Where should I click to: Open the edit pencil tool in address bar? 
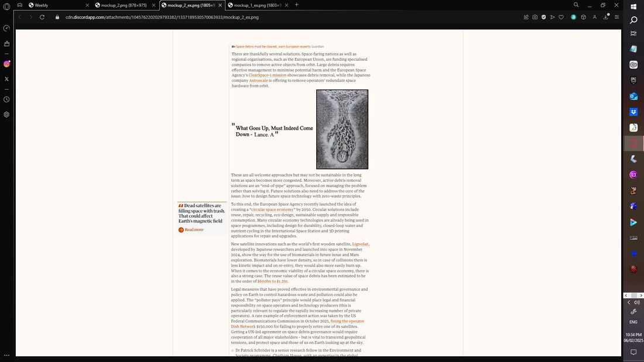coord(526,17)
